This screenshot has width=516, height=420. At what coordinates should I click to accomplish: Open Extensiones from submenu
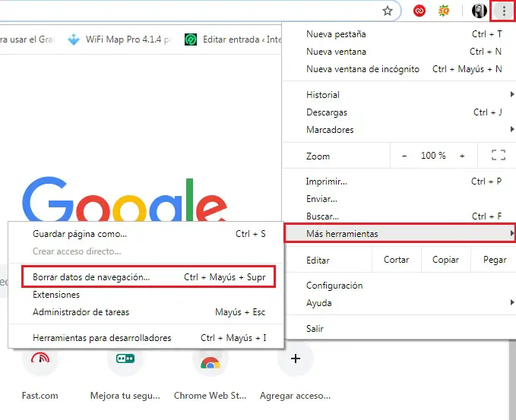[x=146, y=295]
